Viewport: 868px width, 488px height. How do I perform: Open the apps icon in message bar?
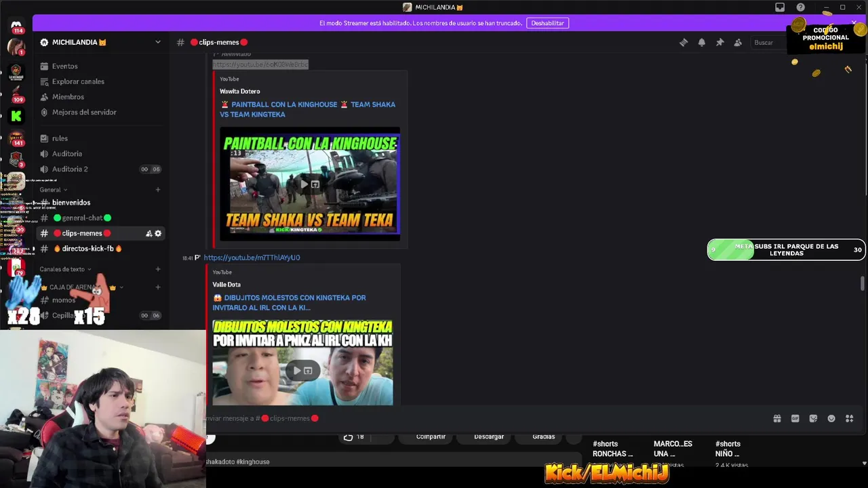[849, 418]
